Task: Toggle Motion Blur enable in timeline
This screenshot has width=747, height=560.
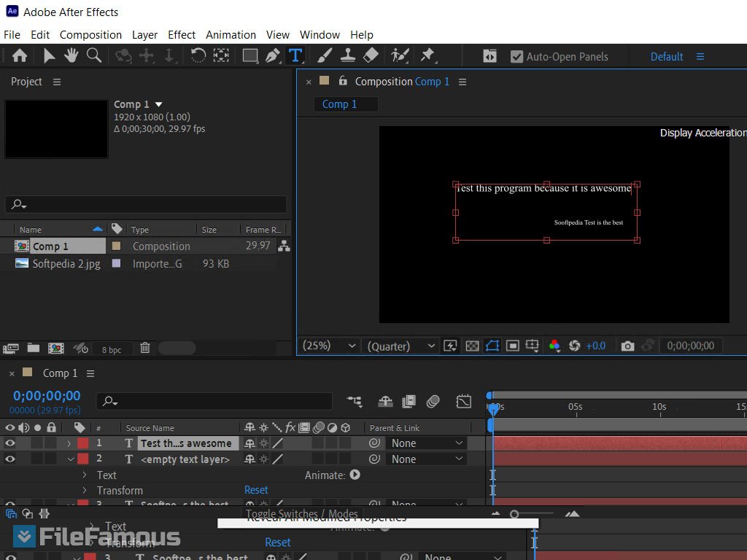Action: [433, 402]
